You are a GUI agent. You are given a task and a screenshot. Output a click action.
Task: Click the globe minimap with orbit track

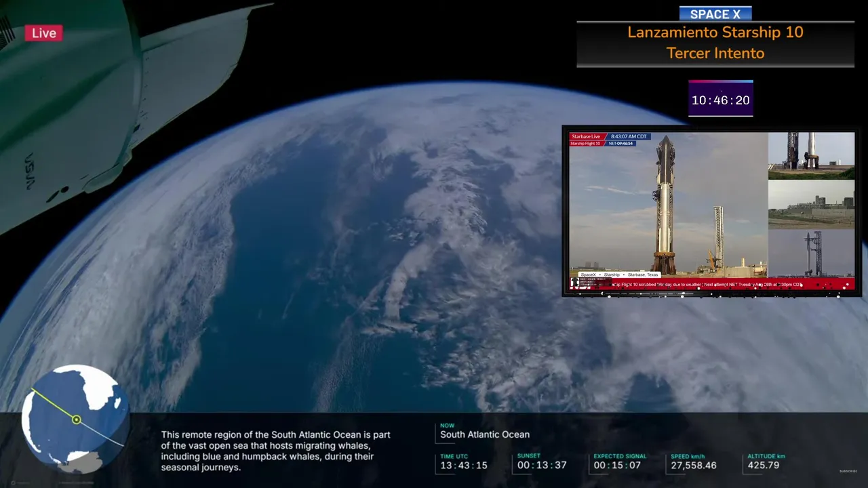click(x=74, y=419)
